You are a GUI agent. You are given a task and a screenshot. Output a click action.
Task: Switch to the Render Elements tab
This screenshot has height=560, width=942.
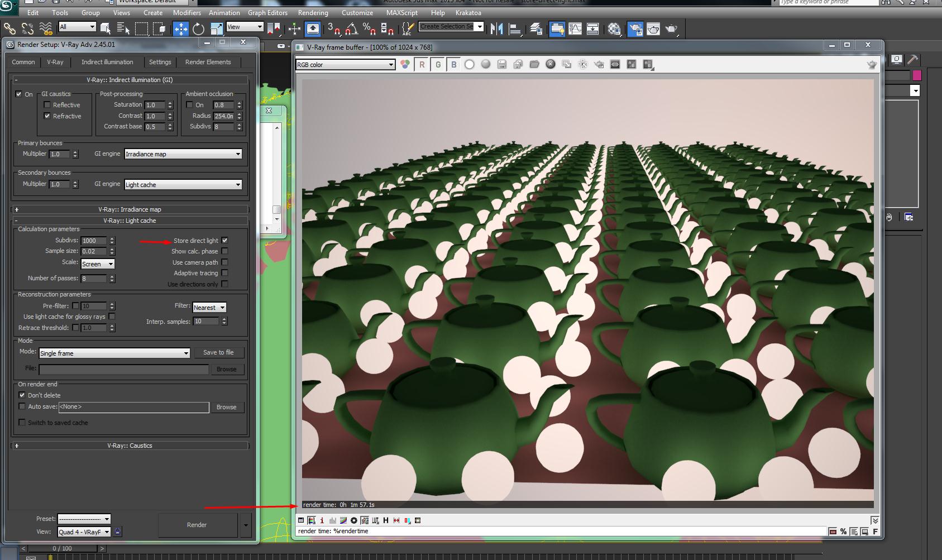208,62
